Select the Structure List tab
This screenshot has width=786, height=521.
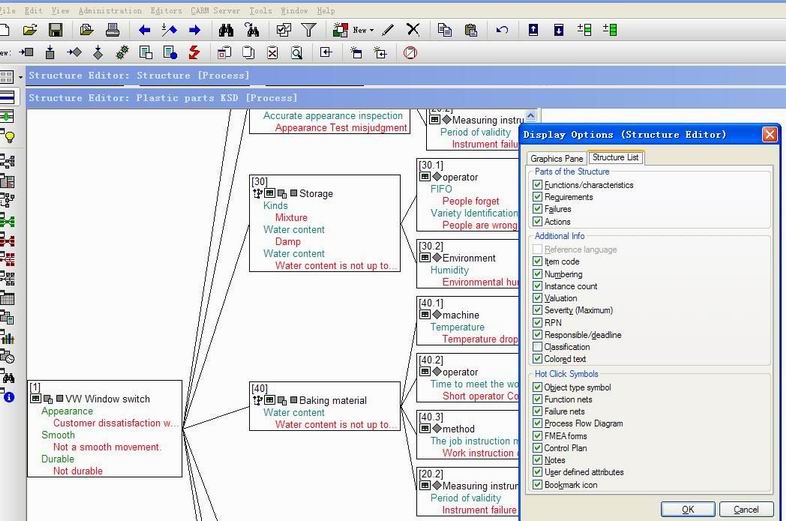pyautogui.click(x=616, y=157)
